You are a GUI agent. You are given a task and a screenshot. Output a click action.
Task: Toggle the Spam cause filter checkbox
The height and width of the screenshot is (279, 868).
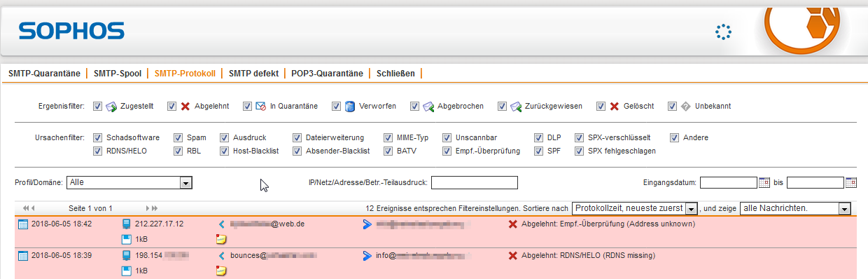[x=178, y=137]
